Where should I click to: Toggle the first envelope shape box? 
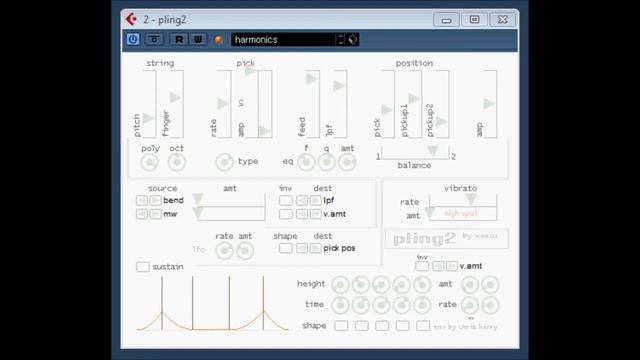(341, 325)
